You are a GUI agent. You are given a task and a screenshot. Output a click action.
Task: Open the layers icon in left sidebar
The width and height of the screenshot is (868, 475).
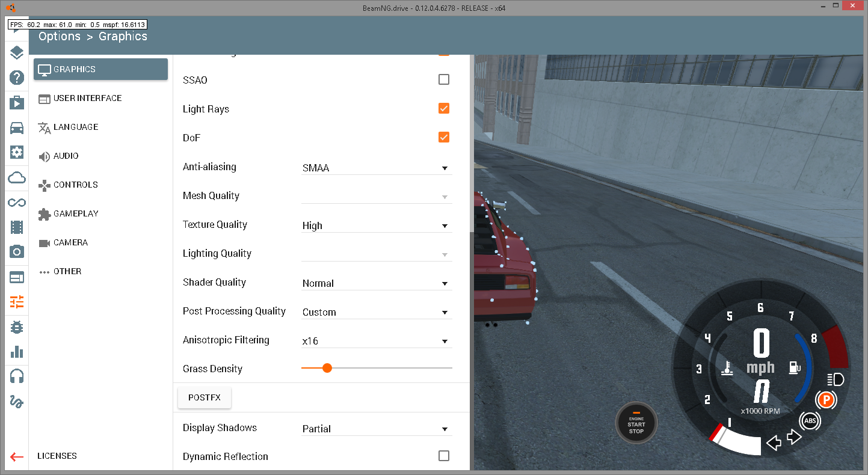pyautogui.click(x=16, y=52)
